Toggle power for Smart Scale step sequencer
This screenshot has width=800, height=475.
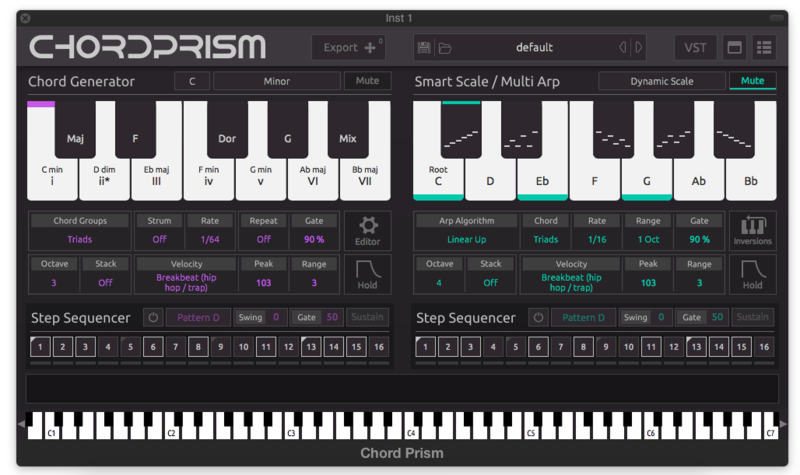coord(538,317)
